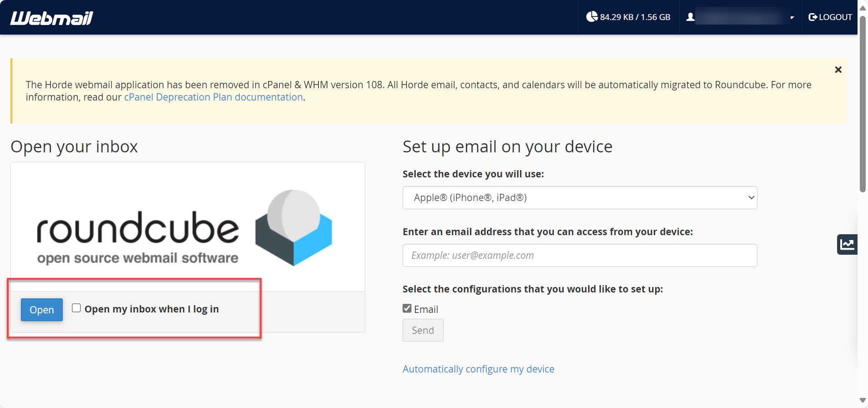This screenshot has height=408, width=868.
Task: Click the 84.29 KB / 1.56 GB usage text
Action: tap(635, 17)
